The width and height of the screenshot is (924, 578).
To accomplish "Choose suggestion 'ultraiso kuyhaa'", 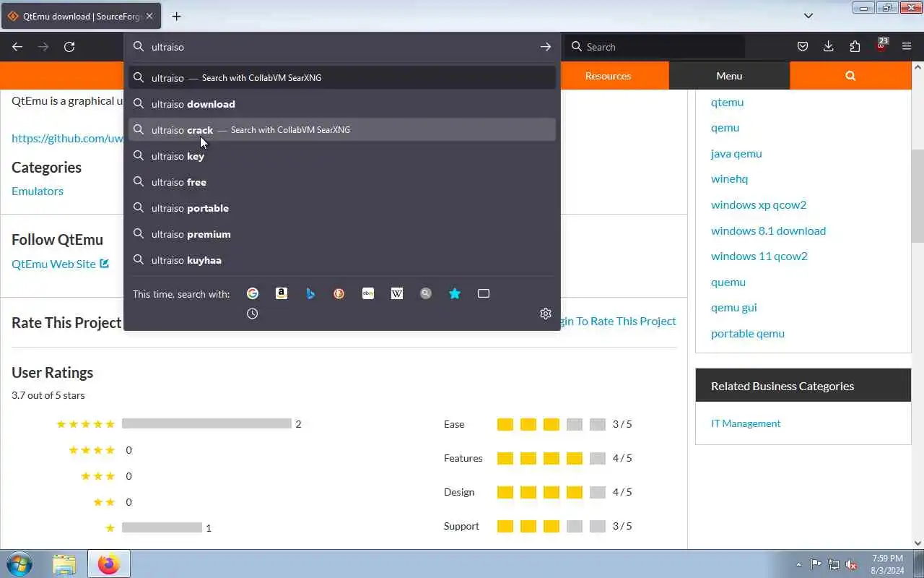I will (342, 260).
